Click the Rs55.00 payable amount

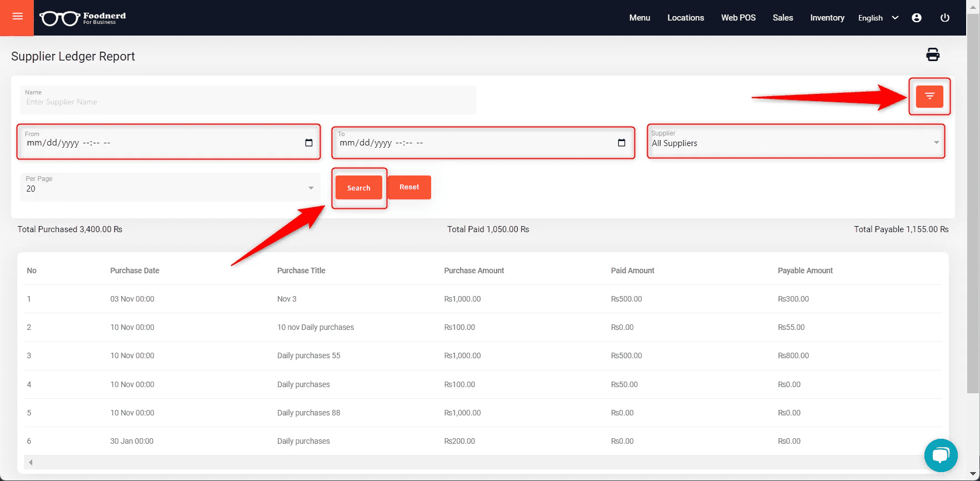[x=791, y=327]
